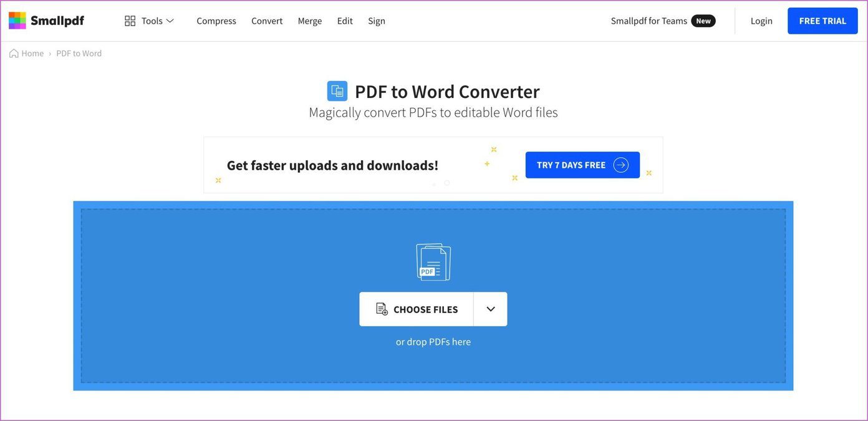Screen dimensions: 868x421
Task: Click the 'Get faster uploads and downloads!' text
Action: point(332,165)
